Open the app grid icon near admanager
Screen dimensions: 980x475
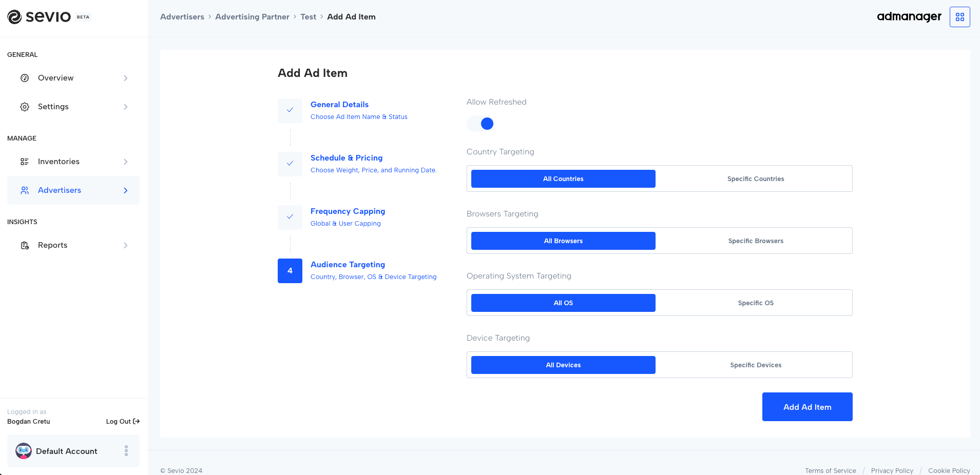[959, 17]
